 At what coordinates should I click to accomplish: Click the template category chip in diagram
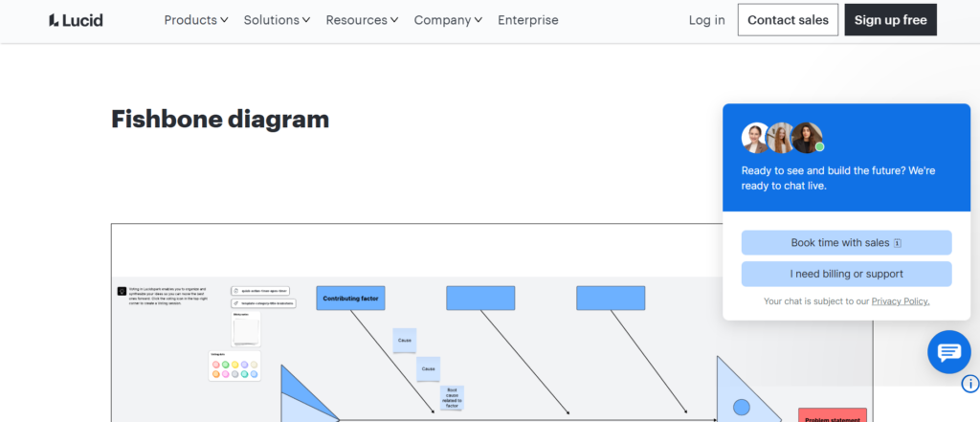pos(263,303)
